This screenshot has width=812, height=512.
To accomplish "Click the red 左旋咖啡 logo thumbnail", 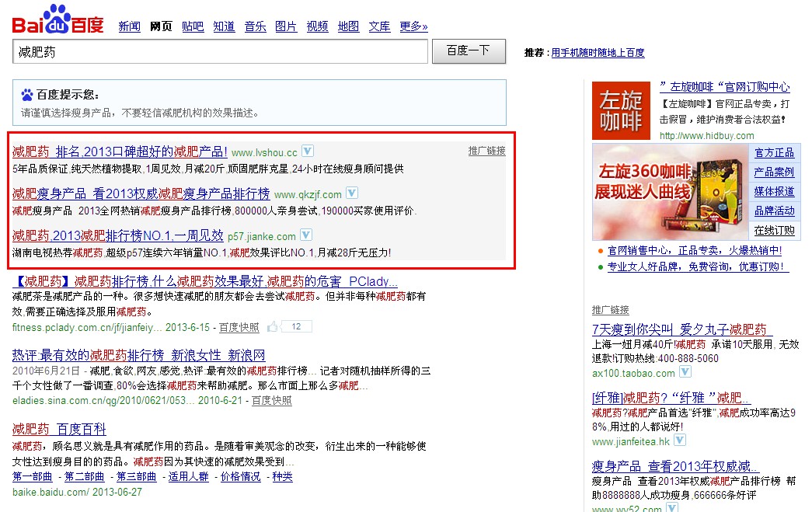I will pos(621,110).
